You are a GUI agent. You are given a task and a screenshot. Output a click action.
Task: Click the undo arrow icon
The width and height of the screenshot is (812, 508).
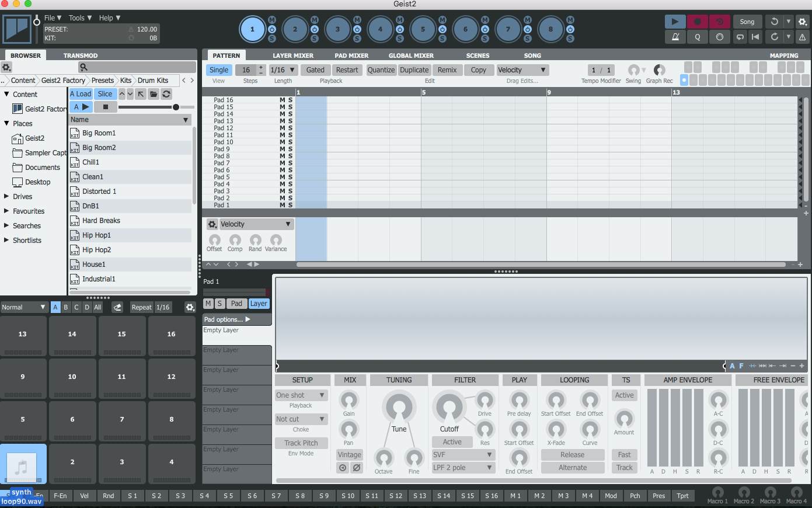pos(775,22)
